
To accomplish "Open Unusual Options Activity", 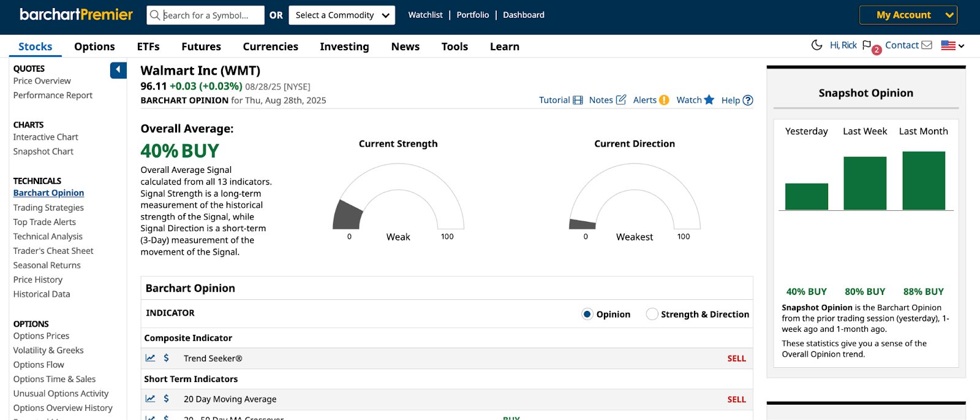I will point(61,394).
